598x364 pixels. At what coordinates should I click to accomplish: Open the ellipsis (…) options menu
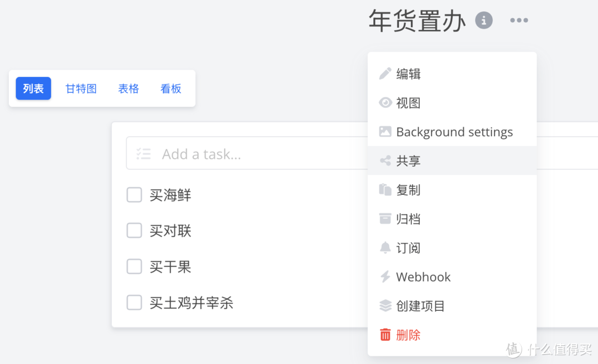[519, 20]
